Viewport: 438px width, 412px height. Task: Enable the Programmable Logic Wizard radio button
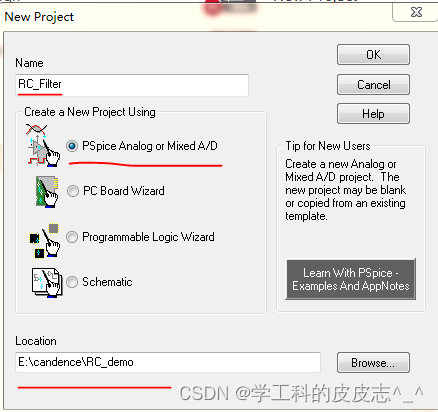click(x=72, y=237)
